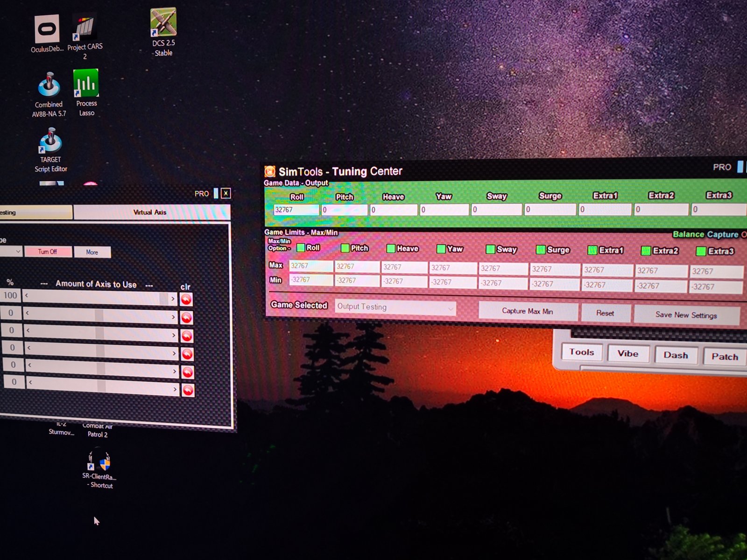Open the DCS 2.5 Stable desktop shortcut
This screenshot has width=747, height=560.
pos(163,32)
